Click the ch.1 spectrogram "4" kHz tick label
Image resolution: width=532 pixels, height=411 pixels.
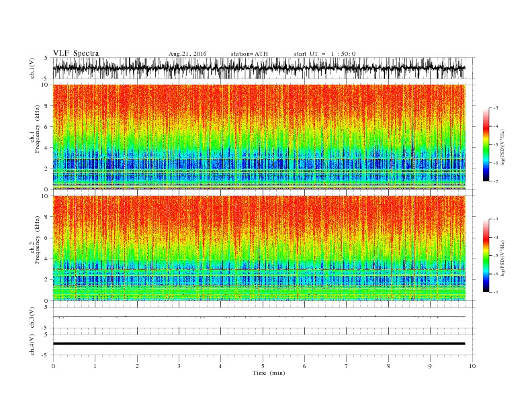47,148
